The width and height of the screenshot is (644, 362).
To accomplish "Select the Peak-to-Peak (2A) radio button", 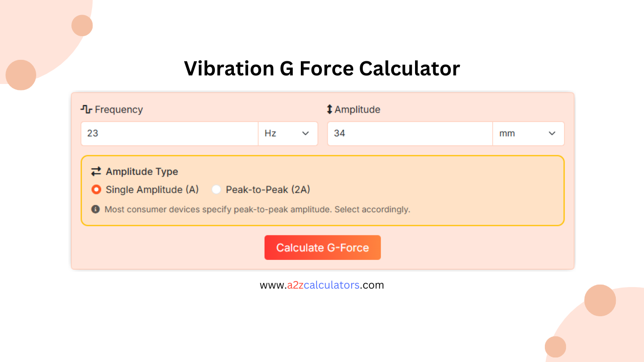I will (x=216, y=190).
